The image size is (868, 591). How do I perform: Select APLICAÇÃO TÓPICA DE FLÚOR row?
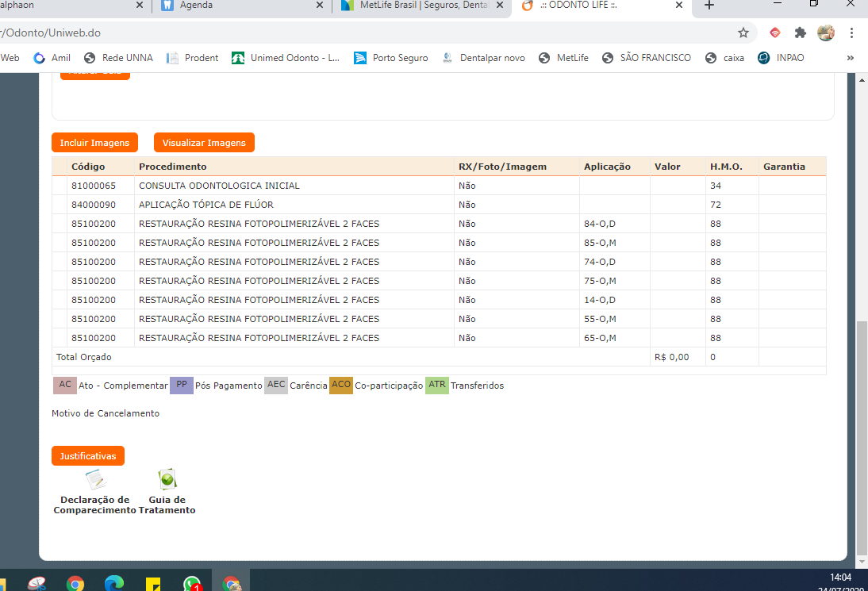point(439,205)
